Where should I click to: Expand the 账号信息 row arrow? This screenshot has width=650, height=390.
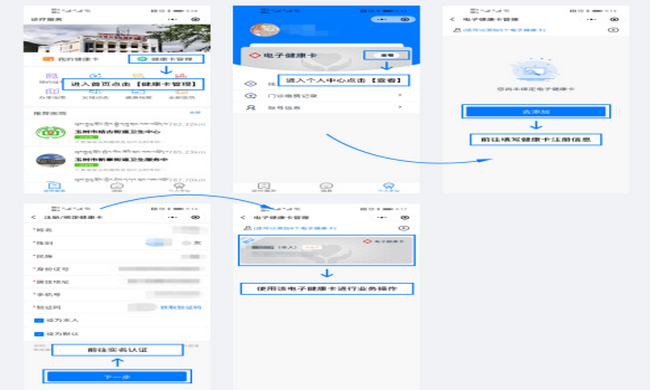click(400, 107)
